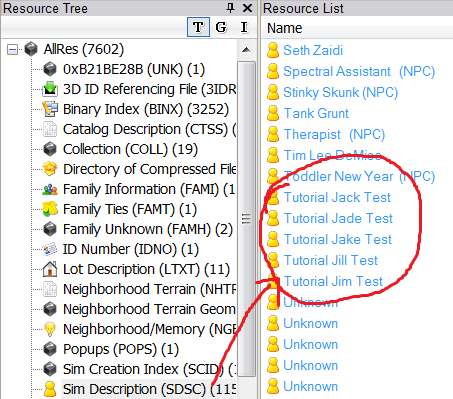Click the Name column header
453x399 pixels.
(x=285, y=28)
